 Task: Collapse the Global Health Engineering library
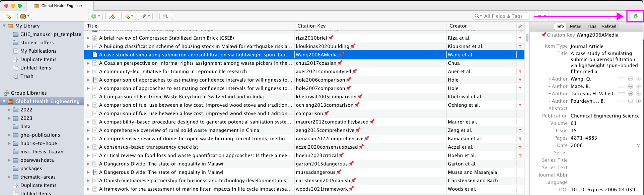tap(4, 101)
